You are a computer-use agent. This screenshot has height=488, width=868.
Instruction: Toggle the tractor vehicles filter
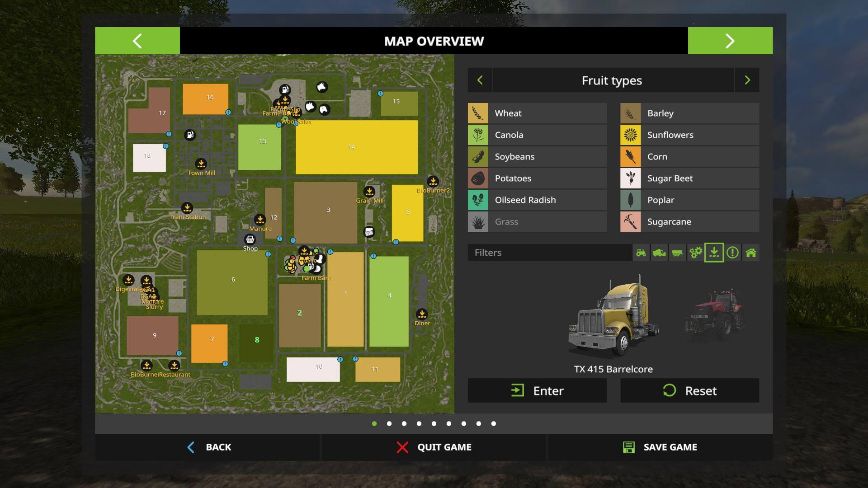pos(641,253)
